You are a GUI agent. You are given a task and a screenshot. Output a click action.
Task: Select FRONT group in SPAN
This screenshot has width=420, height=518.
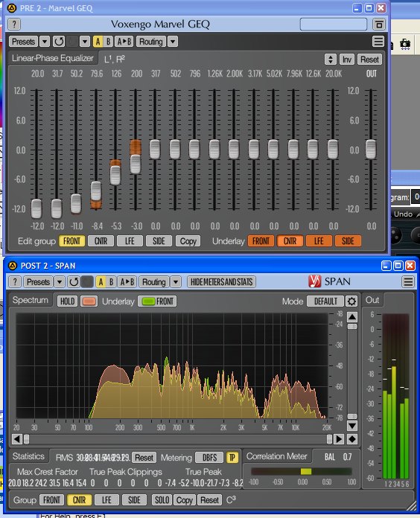(x=51, y=500)
